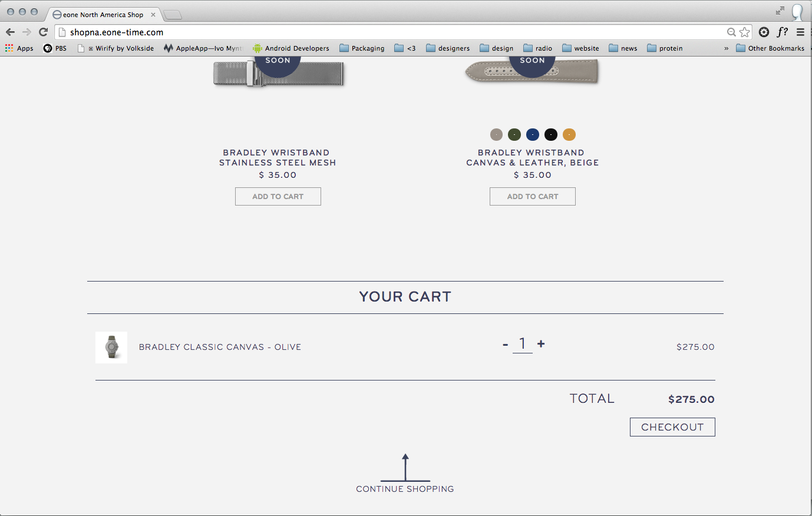
Task: Click the page icon beside the URL
Action: [x=62, y=32]
